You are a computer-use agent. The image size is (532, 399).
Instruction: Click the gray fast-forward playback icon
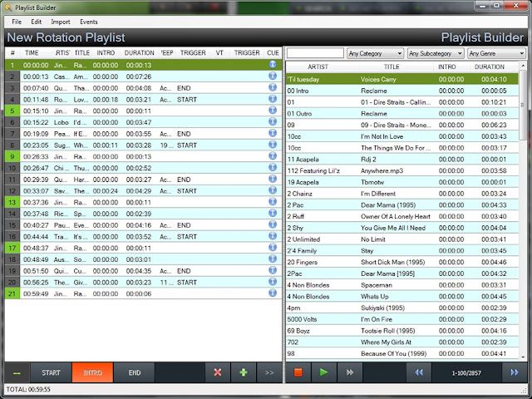tap(349, 372)
